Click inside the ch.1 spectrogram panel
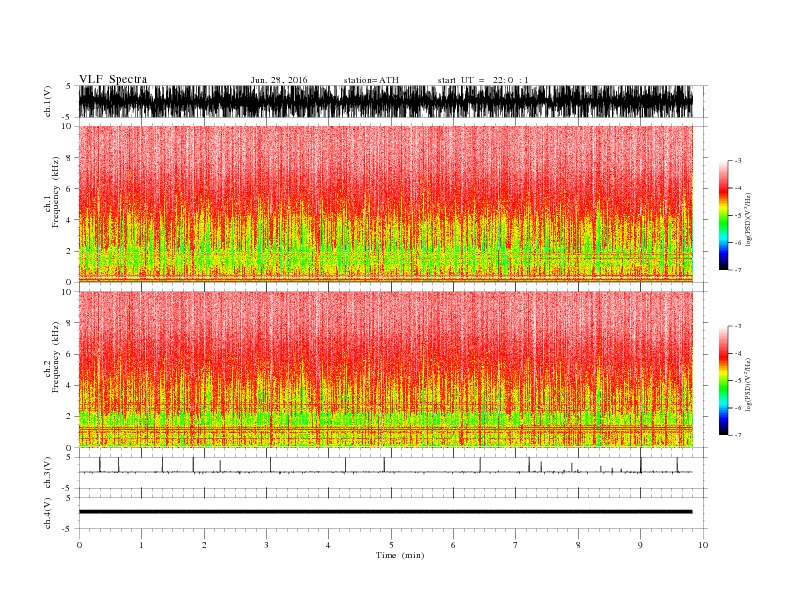The height and width of the screenshot is (612, 792). pyautogui.click(x=385, y=204)
